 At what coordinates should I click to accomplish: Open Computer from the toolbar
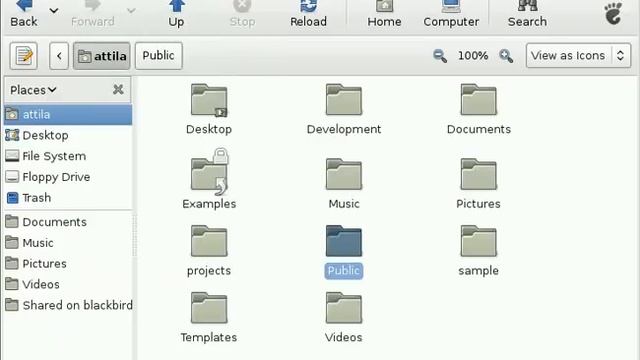coord(451,14)
